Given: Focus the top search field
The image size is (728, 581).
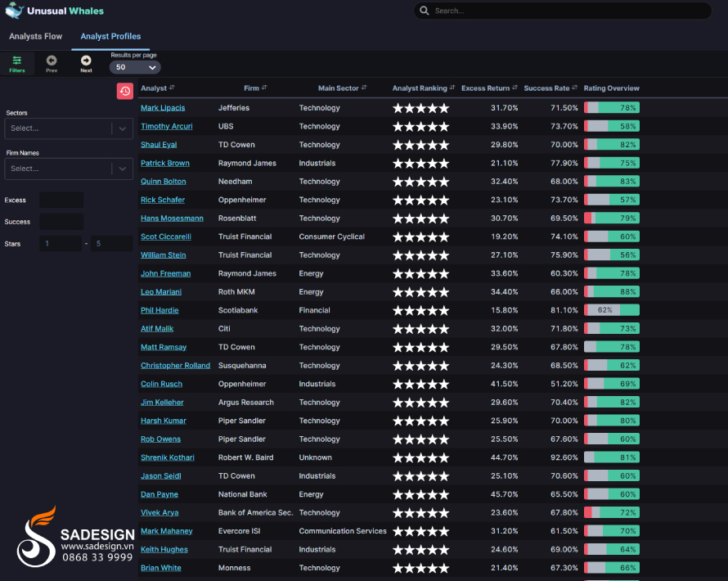Looking at the screenshot, I should [x=563, y=11].
